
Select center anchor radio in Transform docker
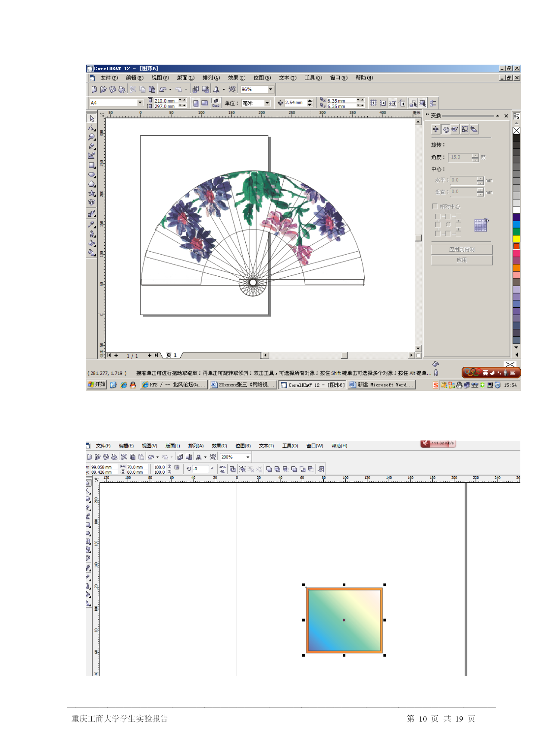448,225
